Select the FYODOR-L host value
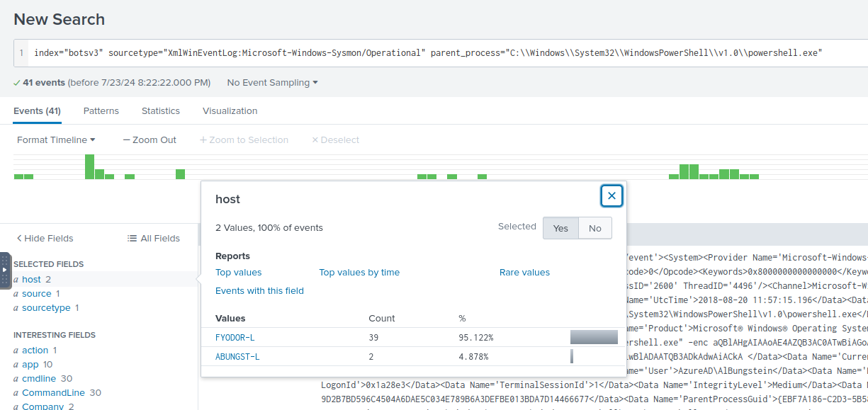This screenshot has height=410, width=868. click(x=235, y=337)
